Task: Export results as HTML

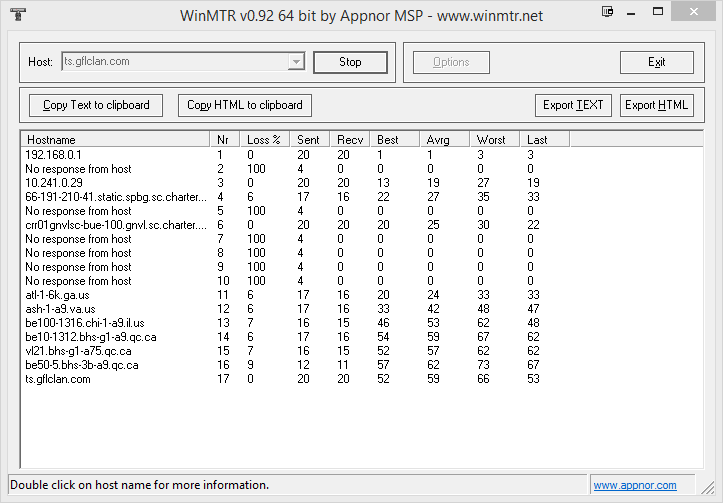Action: (x=656, y=105)
